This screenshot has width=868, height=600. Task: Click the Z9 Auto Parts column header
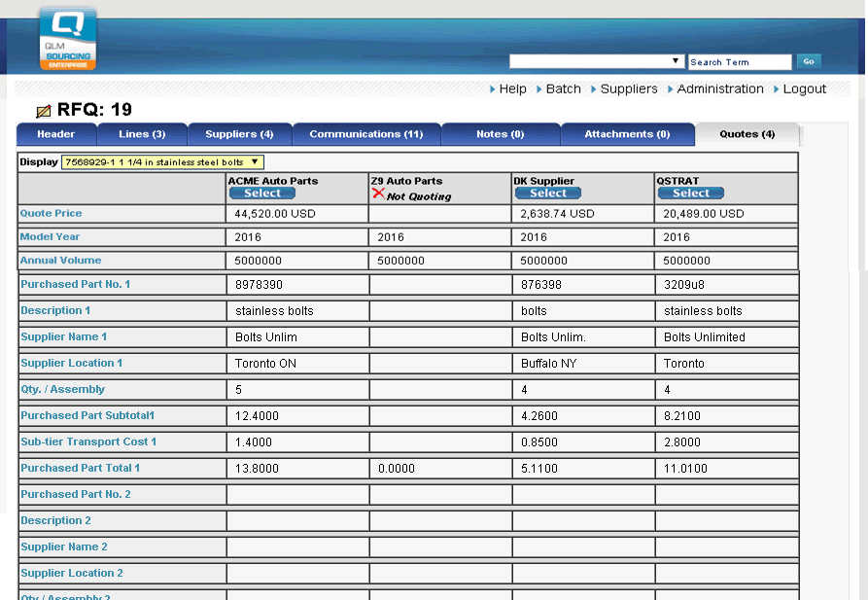click(x=406, y=181)
